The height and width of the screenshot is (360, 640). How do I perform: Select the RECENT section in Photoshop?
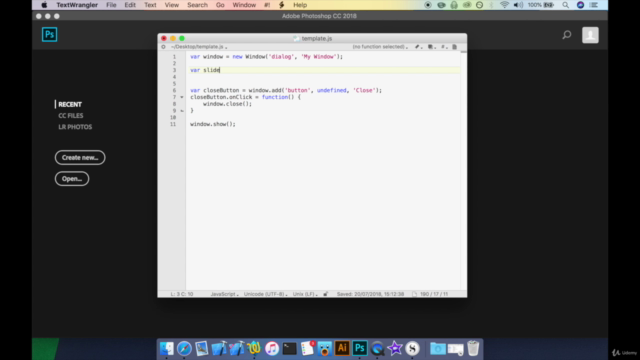click(70, 104)
